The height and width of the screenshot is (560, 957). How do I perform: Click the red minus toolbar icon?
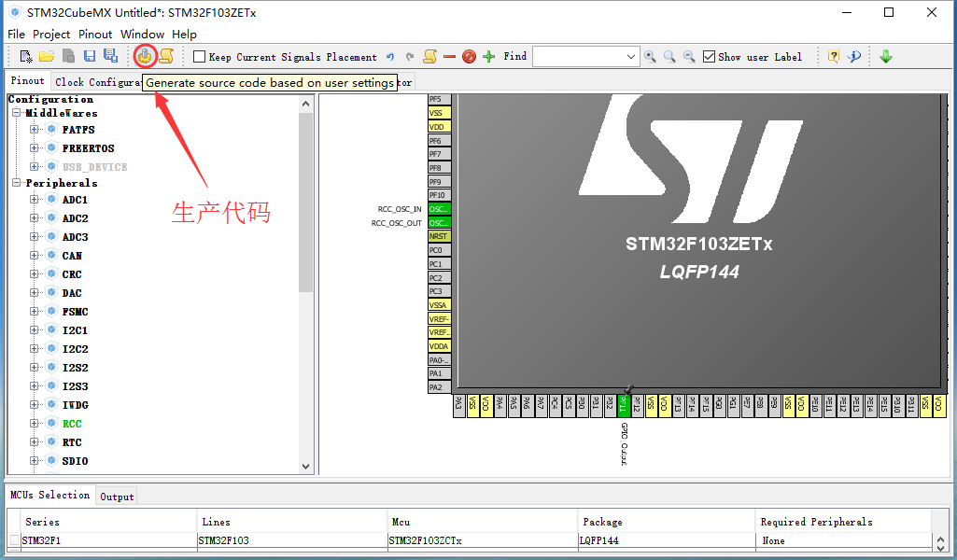(x=450, y=57)
